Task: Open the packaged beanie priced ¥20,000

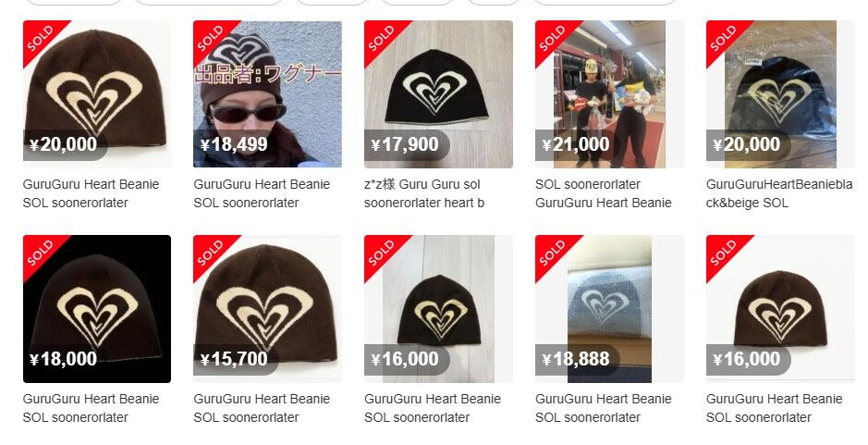Action: coord(780,93)
